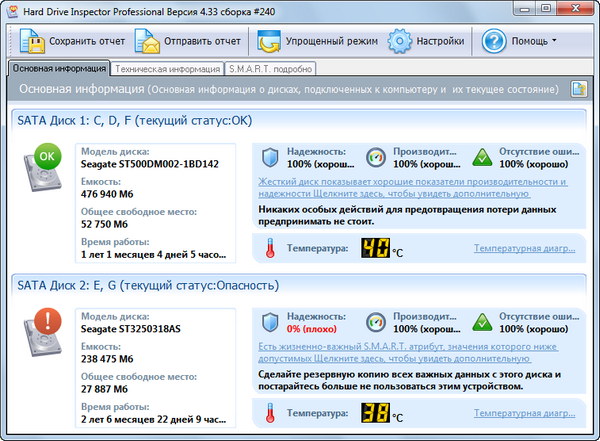Click the red warning drive icon for Disk 2
The width and height of the screenshot is (600, 441).
coord(46,332)
